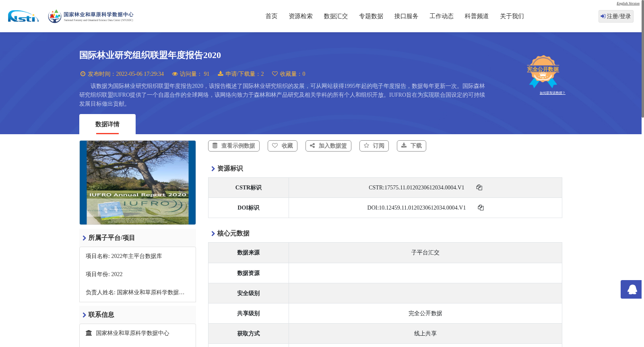This screenshot has width=644, height=347.
Task: Click the chevron next to 资源标识
Action: tap(213, 168)
